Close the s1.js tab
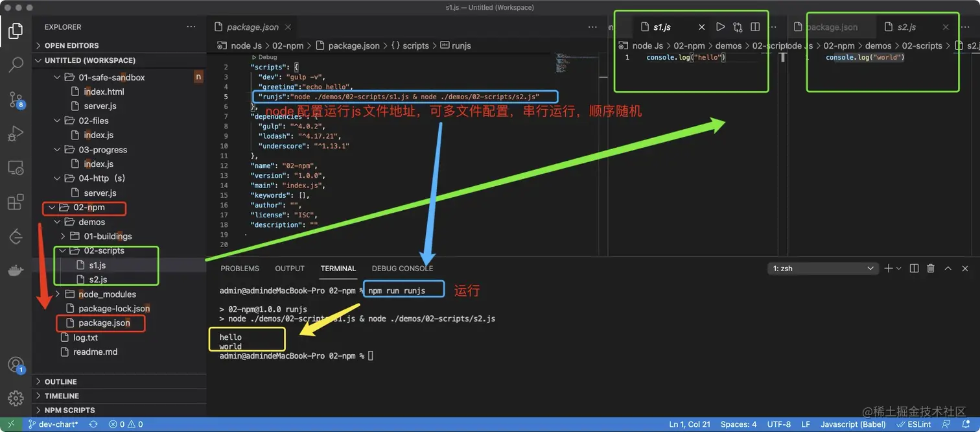Viewport: 980px width, 432px height. click(702, 27)
